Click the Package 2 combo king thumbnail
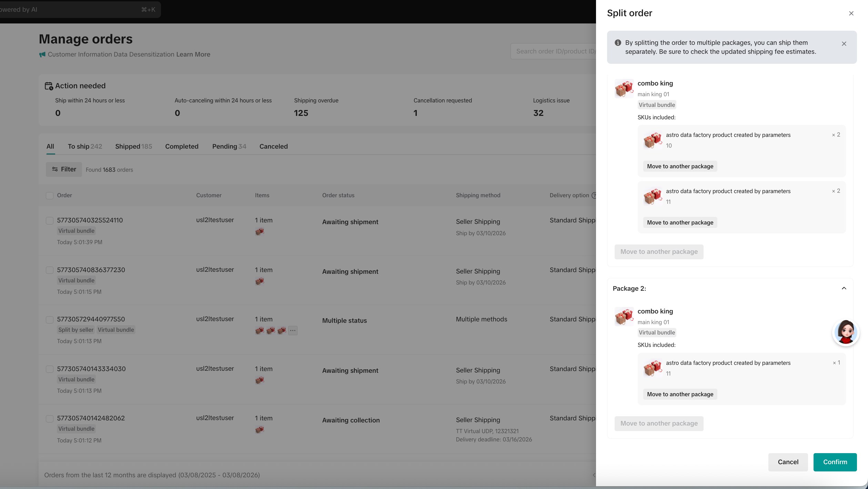 [624, 316]
